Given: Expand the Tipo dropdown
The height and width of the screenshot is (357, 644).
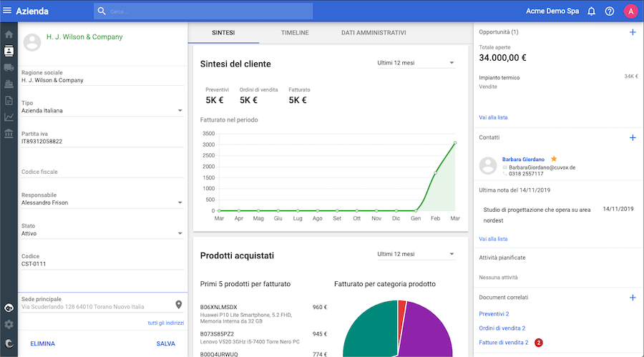Looking at the screenshot, I should pos(180,111).
